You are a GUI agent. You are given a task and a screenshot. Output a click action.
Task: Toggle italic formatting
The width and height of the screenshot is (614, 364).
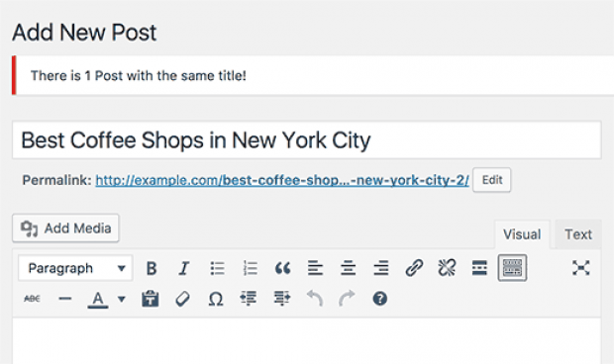point(183,268)
